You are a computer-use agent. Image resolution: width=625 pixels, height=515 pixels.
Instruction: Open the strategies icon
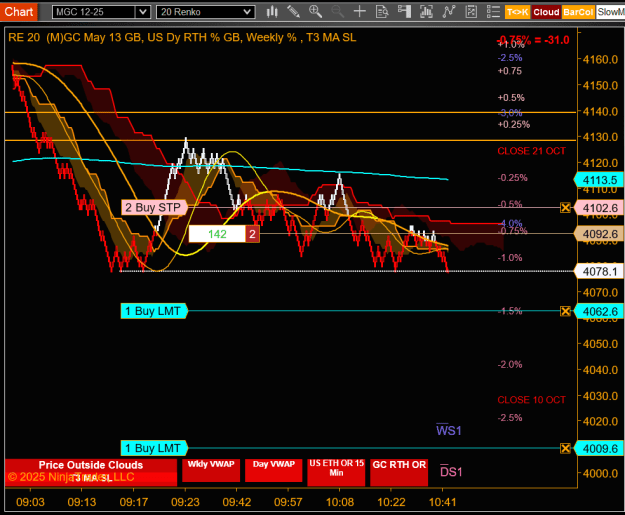[471, 12]
